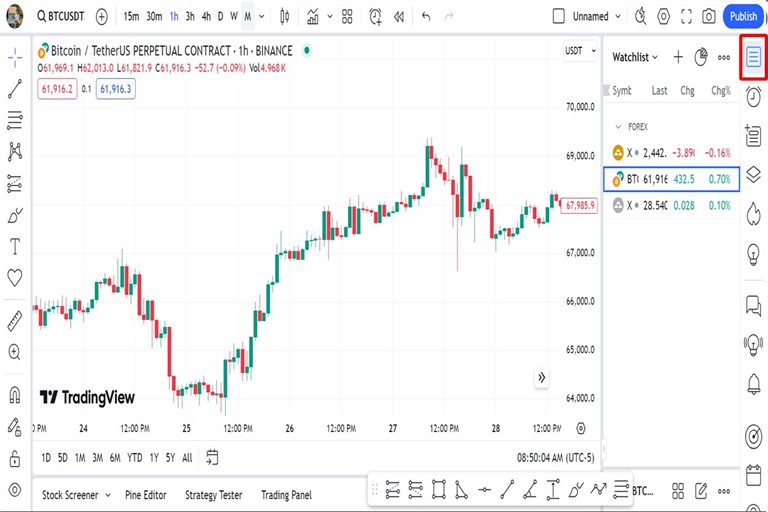Undo the last chart action
The height and width of the screenshot is (512, 768).
pos(426,17)
